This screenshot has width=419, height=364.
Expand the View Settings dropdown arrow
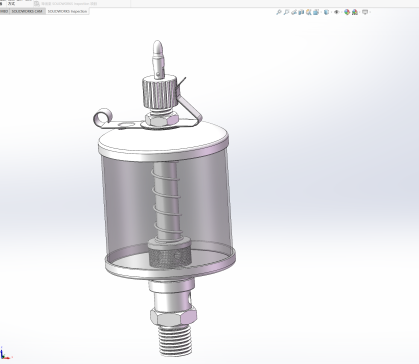coord(370,12)
